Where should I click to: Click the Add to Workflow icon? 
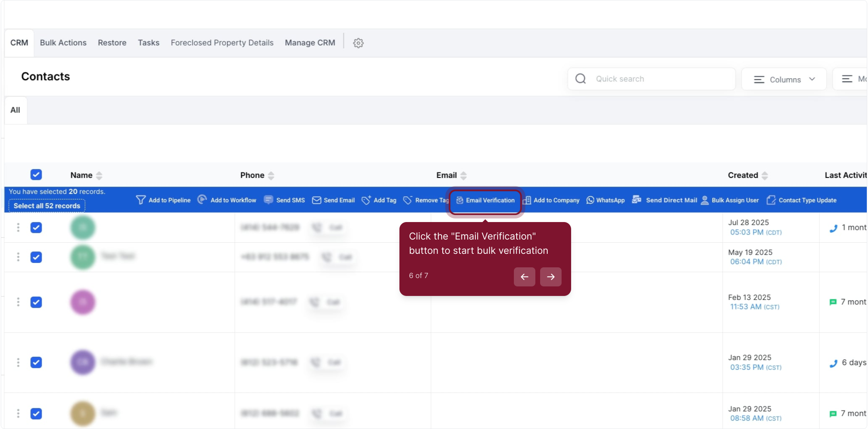[202, 199]
